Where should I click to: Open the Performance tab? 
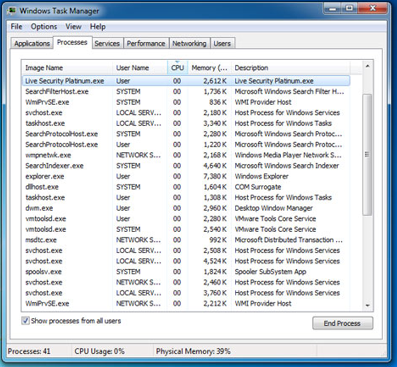coord(146,43)
